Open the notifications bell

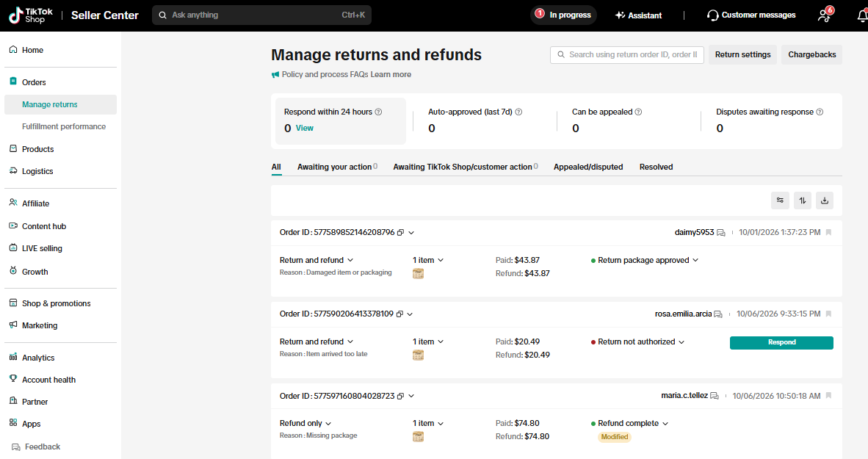pyautogui.click(x=862, y=15)
